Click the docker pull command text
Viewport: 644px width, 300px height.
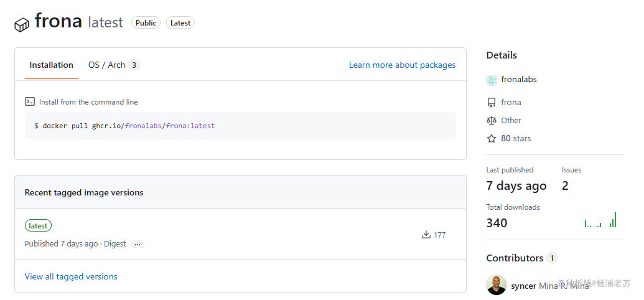coord(124,126)
